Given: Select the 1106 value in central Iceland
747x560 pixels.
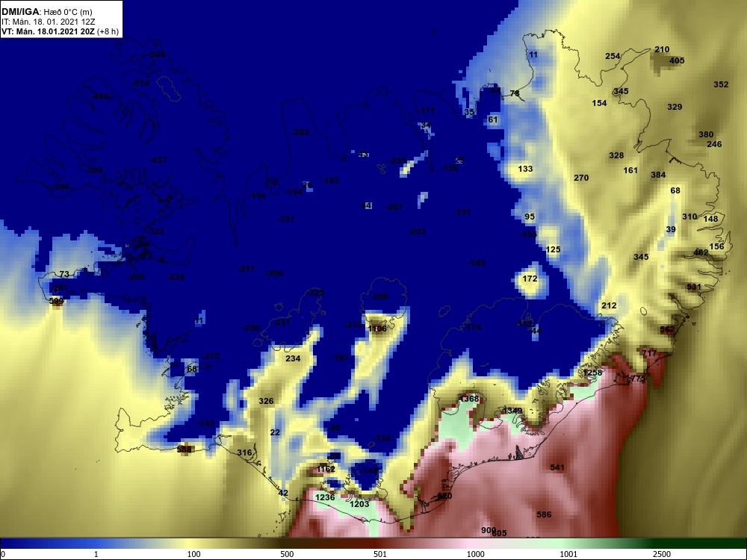Looking at the screenshot, I should pyautogui.click(x=377, y=329).
